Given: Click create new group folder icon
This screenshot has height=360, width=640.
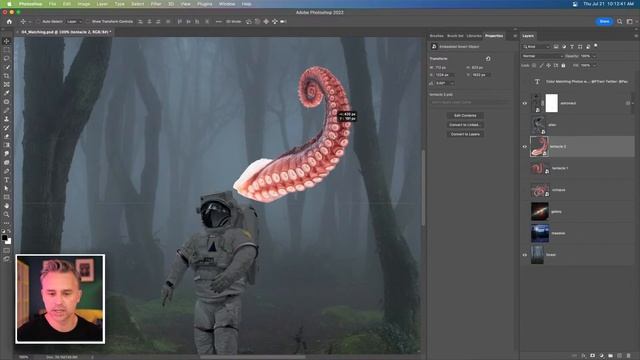Looking at the screenshot, I should pos(611,356).
